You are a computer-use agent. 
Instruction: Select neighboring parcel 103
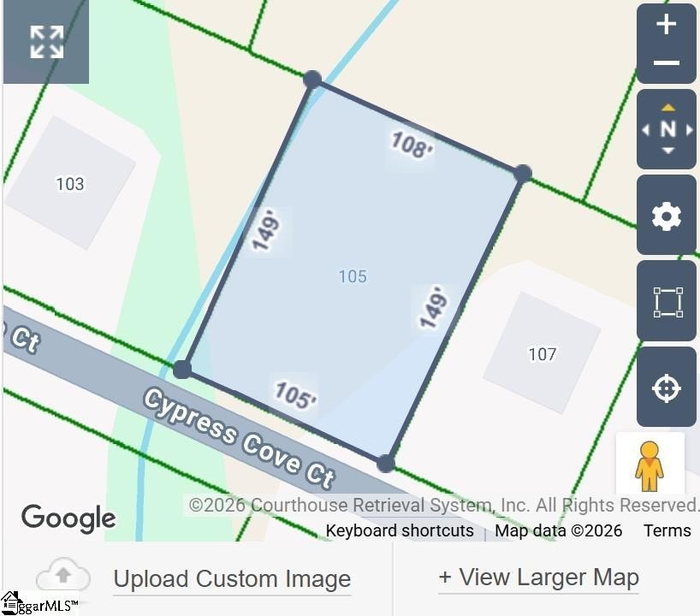[70, 183]
